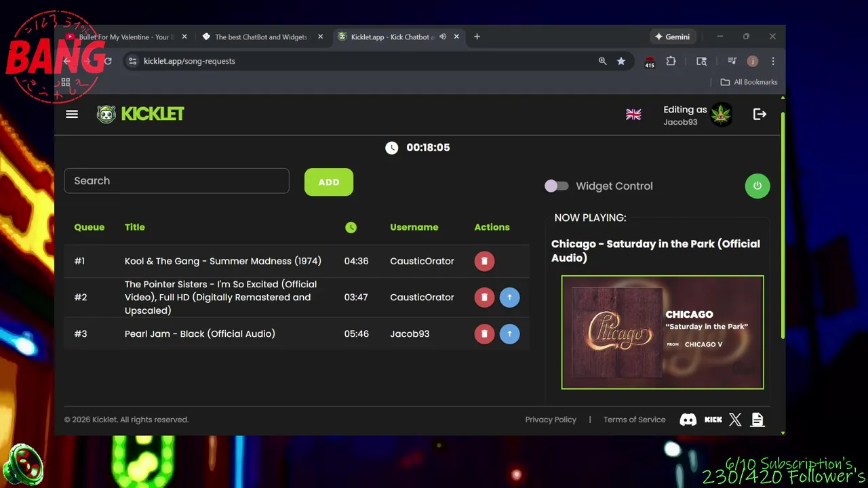This screenshot has height=488, width=868.
Task: Click the address bar URL kicklet.app/song-requests
Action: [189, 61]
